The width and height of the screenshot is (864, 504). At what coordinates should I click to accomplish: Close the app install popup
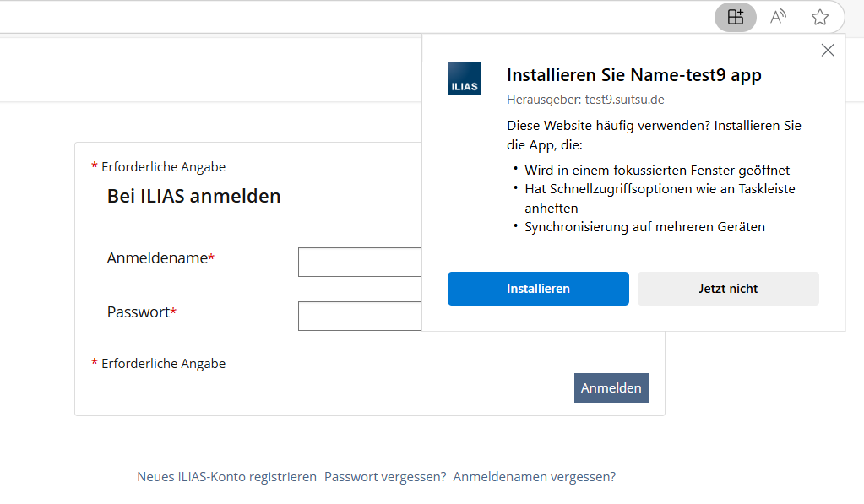click(x=828, y=50)
